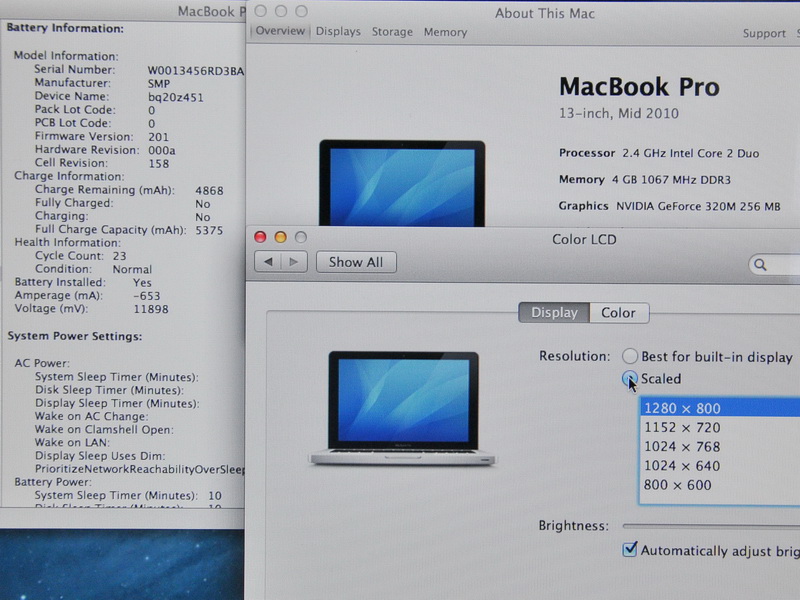The height and width of the screenshot is (600, 800).
Task: Choose the 1280 × 800 resolution
Action: pos(720,408)
